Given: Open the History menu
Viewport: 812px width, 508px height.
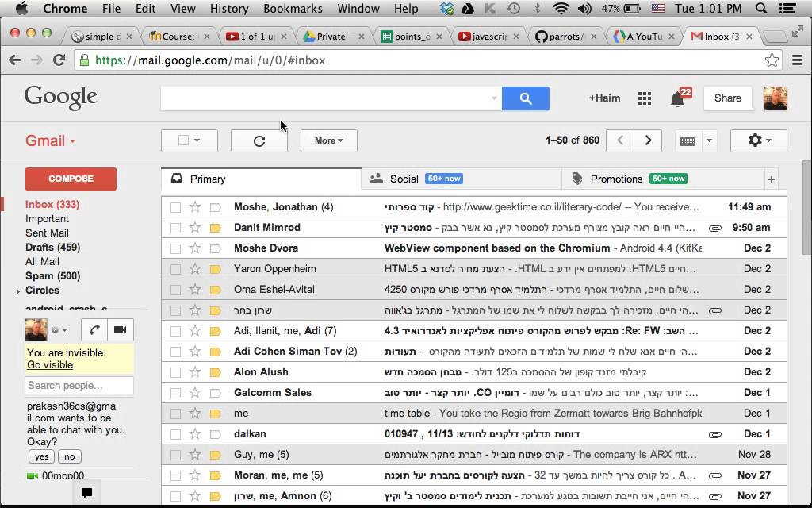Looking at the screenshot, I should (x=229, y=8).
